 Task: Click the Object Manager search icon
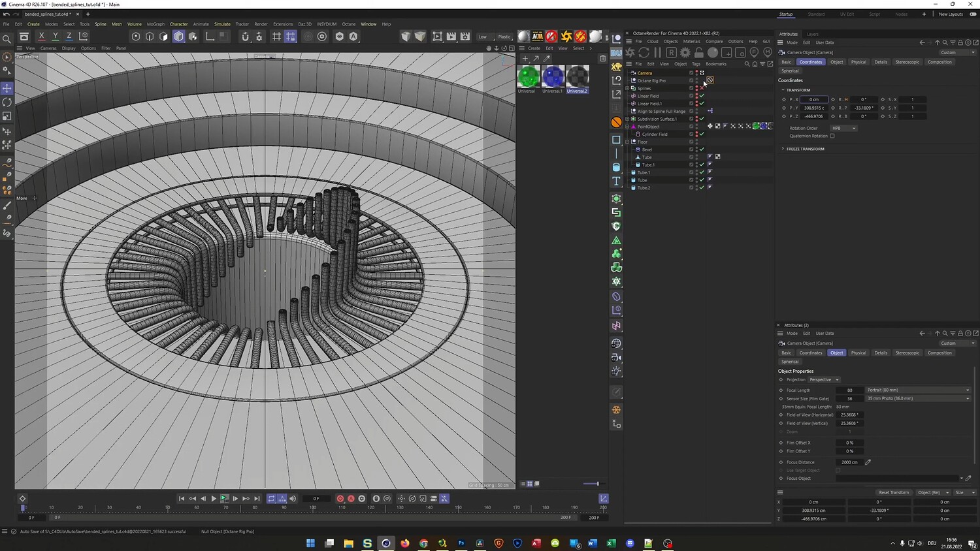tap(747, 64)
